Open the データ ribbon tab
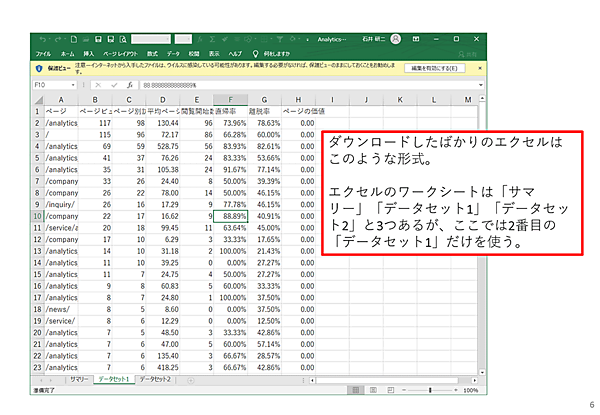Image resolution: width=600 pixels, height=415 pixels. pyautogui.click(x=173, y=54)
